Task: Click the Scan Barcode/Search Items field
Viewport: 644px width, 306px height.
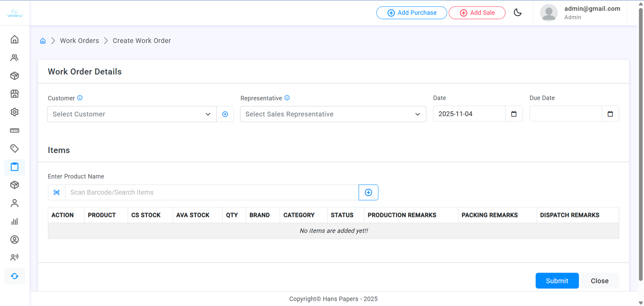Action: [212, 192]
